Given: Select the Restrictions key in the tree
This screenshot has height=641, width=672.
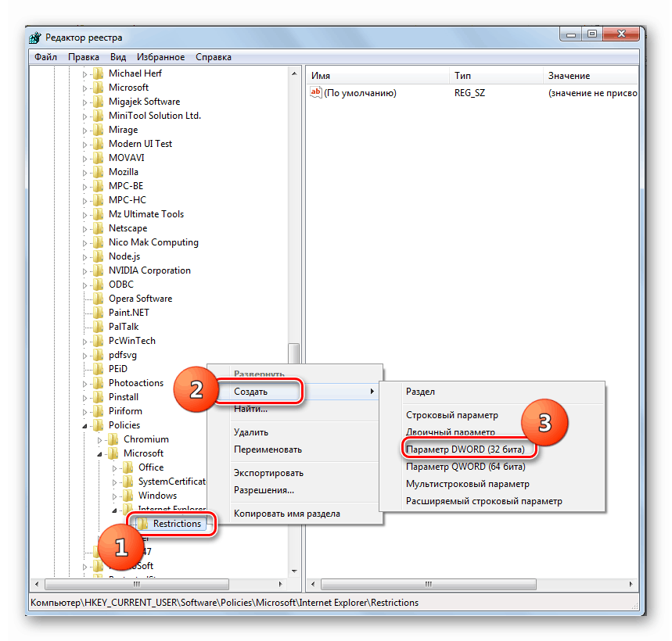Looking at the screenshot, I should 177,524.
